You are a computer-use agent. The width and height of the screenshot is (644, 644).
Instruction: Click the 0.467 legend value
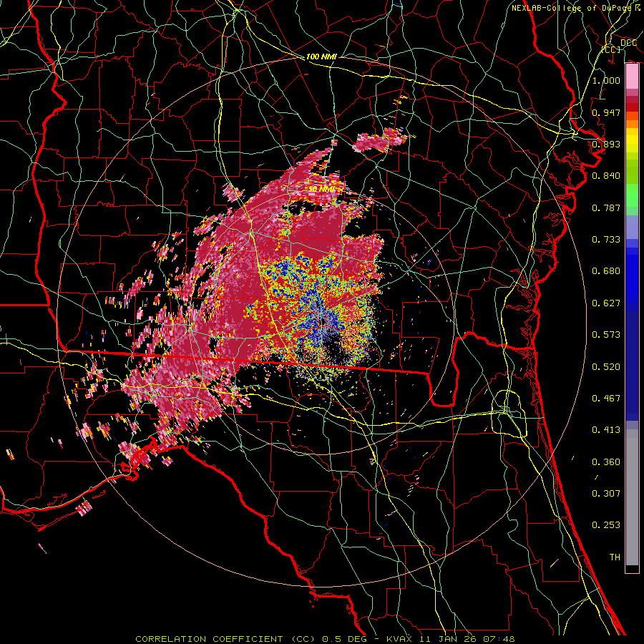[x=606, y=399]
